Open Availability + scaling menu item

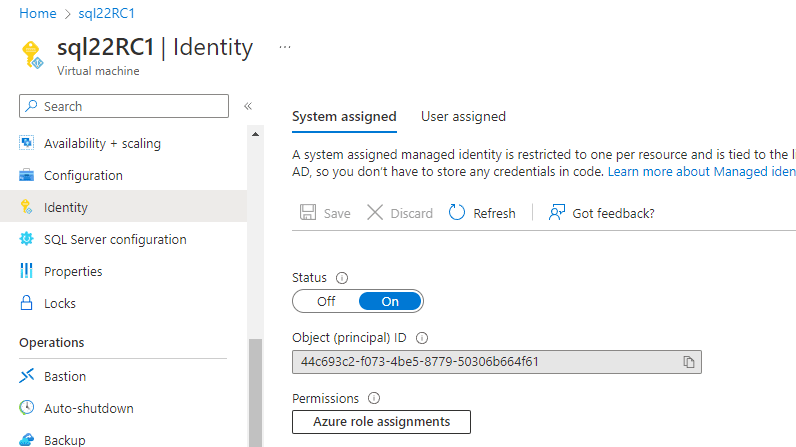(x=102, y=144)
